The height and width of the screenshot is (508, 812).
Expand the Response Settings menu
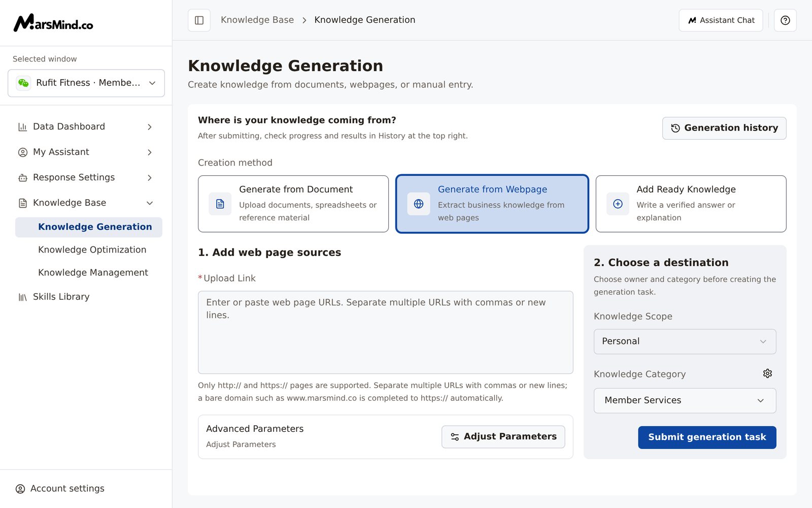point(86,177)
